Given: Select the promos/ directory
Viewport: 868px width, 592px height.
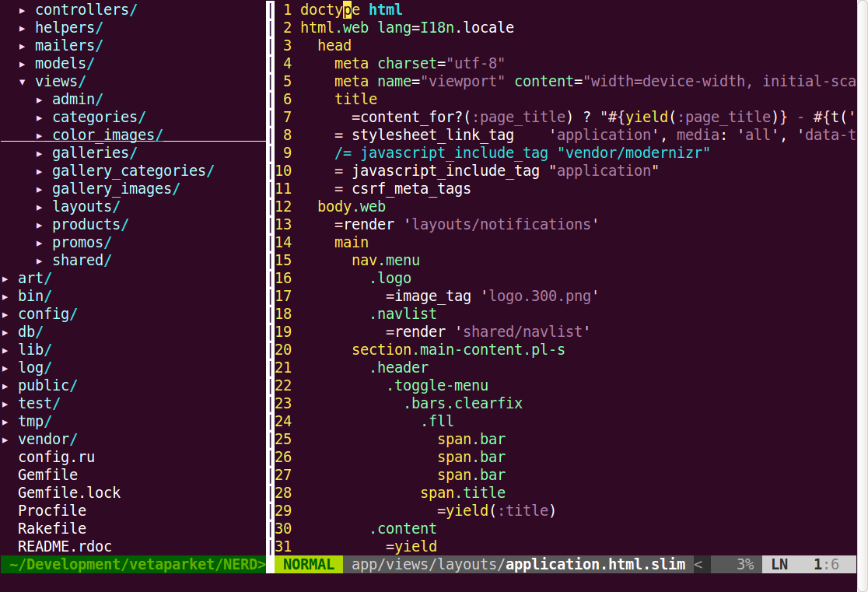Looking at the screenshot, I should (82, 242).
